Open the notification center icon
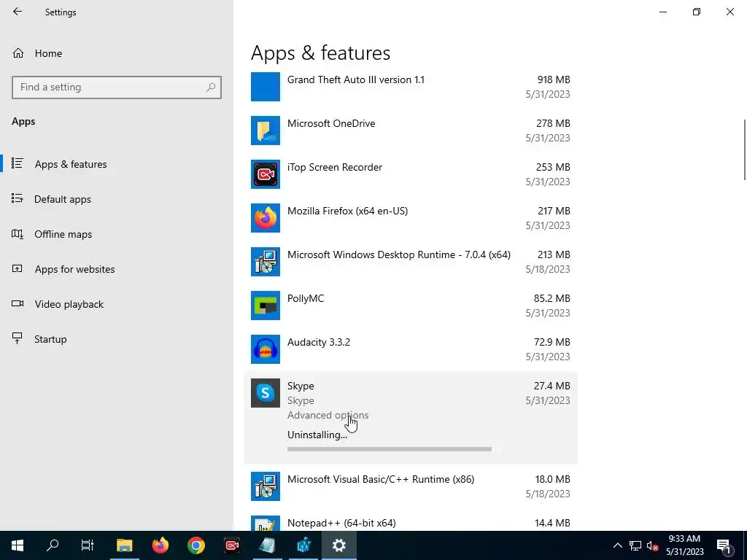 click(724, 545)
